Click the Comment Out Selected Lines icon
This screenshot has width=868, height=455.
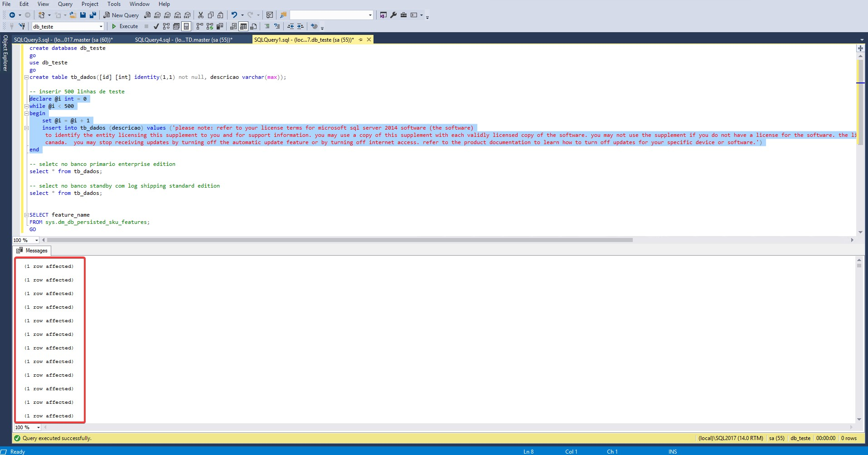click(267, 26)
